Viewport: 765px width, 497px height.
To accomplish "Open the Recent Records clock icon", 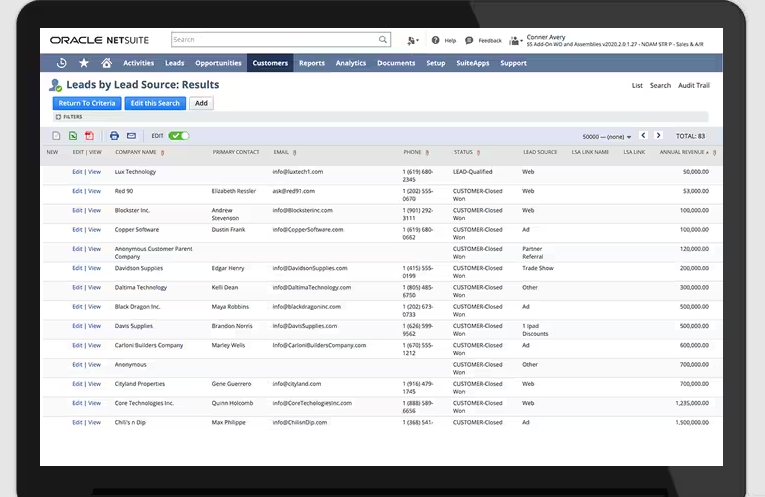I will (x=61, y=63).
